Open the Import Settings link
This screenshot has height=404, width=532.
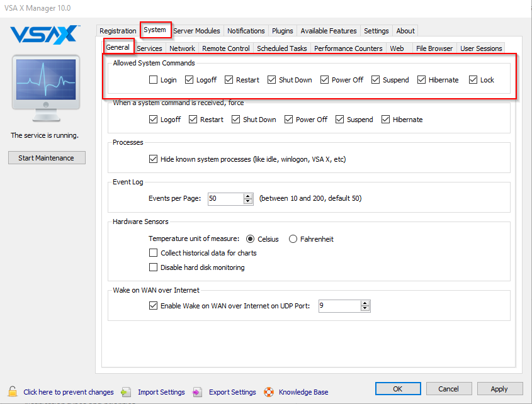click(x=162, y=392)
